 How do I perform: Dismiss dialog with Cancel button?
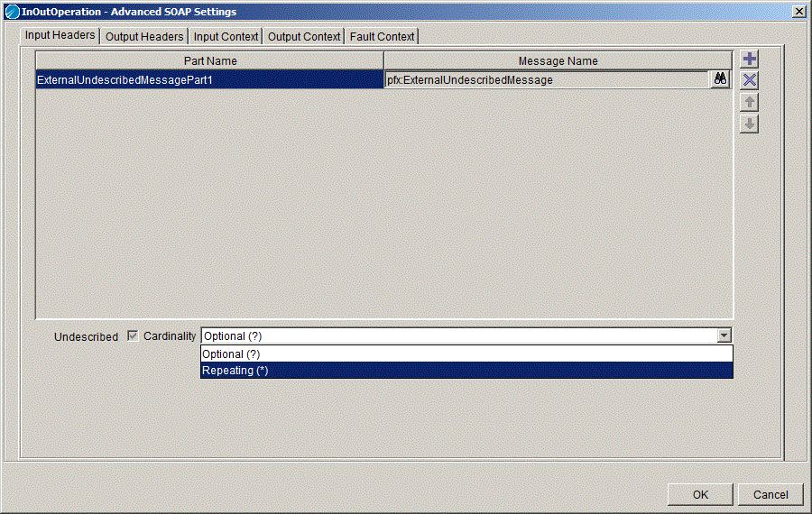(x=770, y=494)
